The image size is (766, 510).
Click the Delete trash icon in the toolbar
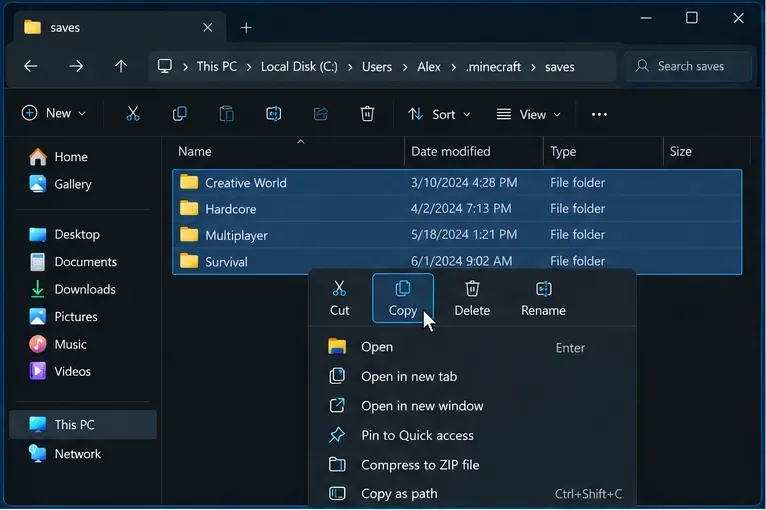click(367, 114)
